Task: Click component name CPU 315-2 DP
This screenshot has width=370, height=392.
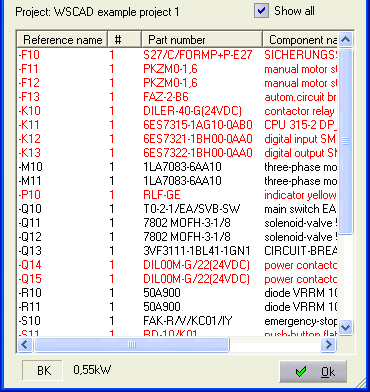Action: [x=301, y=125]
